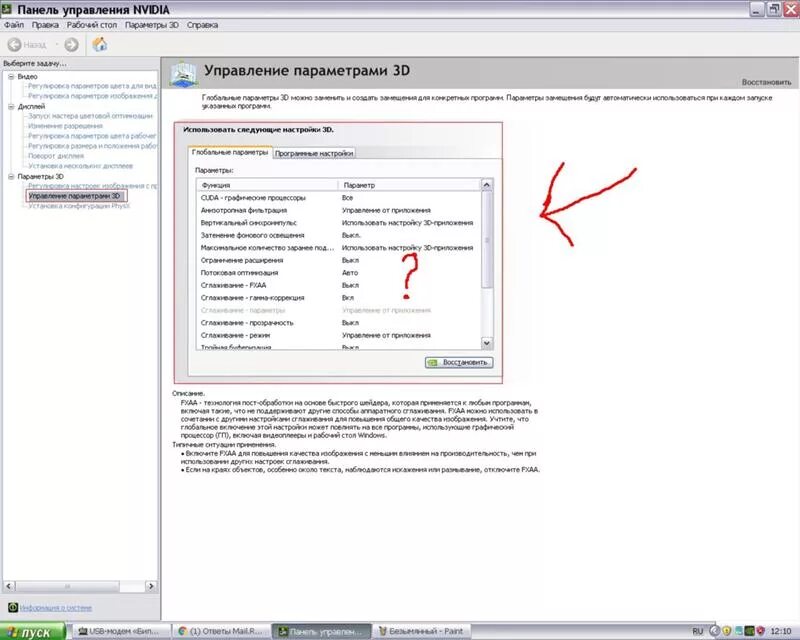The width and height of the screenshot is (800, 640).
Task: Click Управление от приложения for Анизотропная фильтрация
Action: (386, 210)
